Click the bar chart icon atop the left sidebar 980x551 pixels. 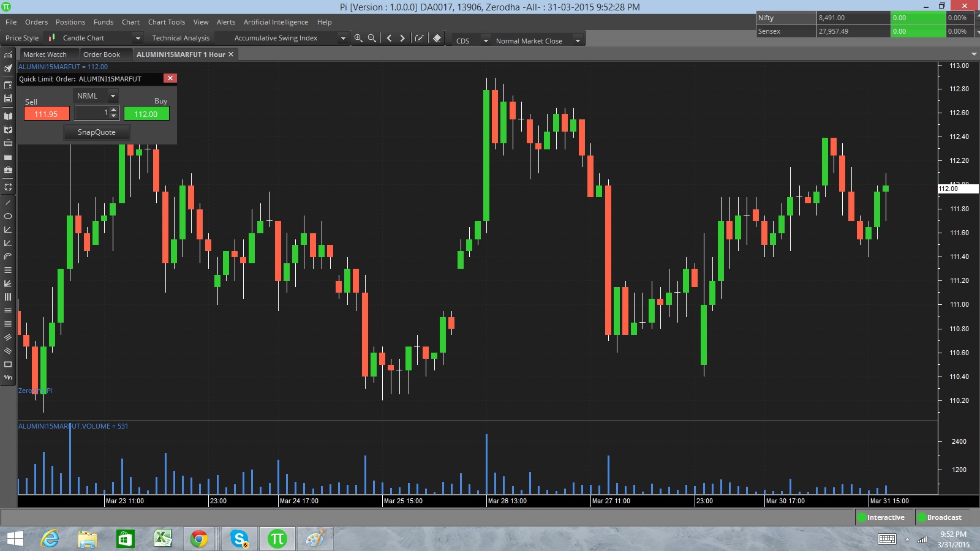coord(8,54)
